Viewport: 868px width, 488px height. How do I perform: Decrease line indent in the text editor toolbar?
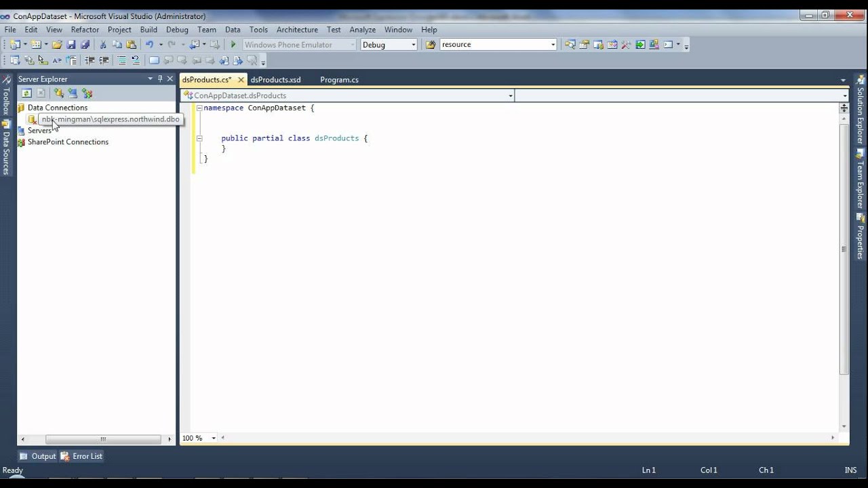[90, 60]
